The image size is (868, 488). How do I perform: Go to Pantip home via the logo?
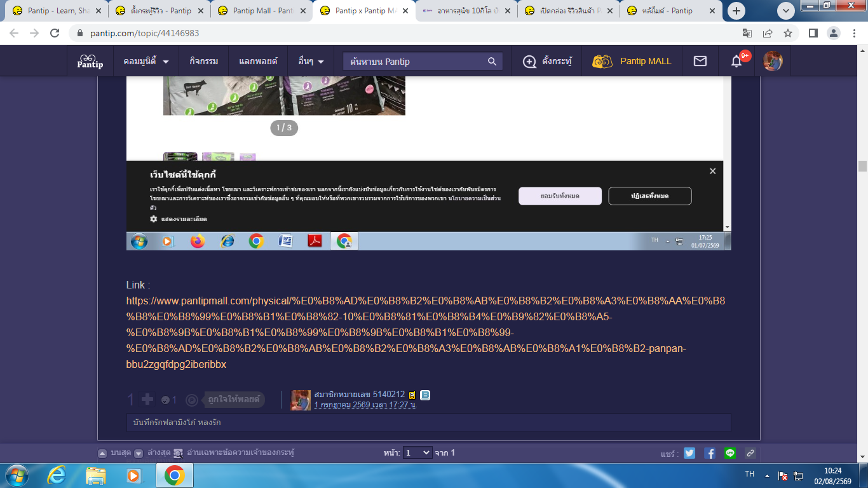[90, 61]
